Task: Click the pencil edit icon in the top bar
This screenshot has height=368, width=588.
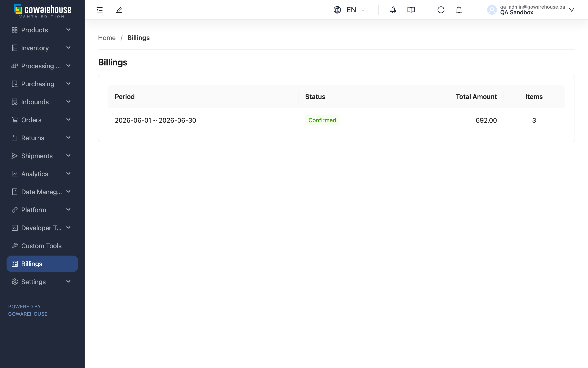Action: (119, 10)
